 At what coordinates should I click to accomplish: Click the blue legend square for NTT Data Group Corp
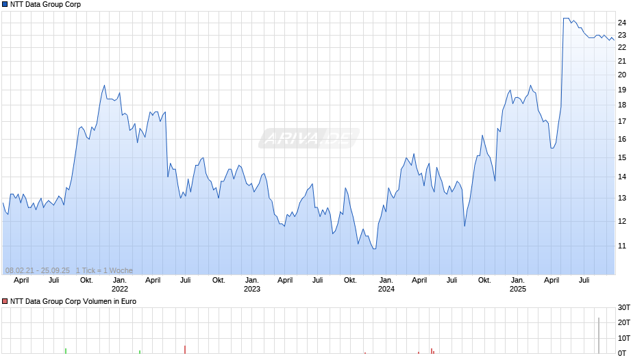click(5, 5)
